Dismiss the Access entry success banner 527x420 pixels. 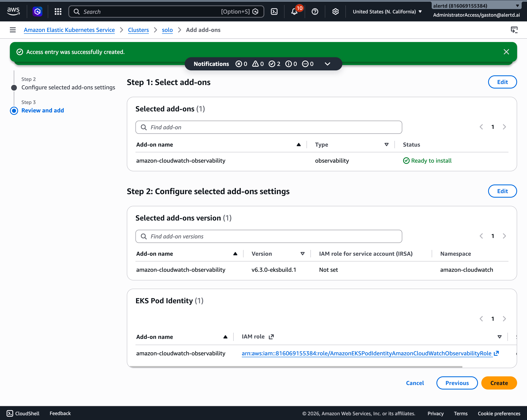pos(506,52)
